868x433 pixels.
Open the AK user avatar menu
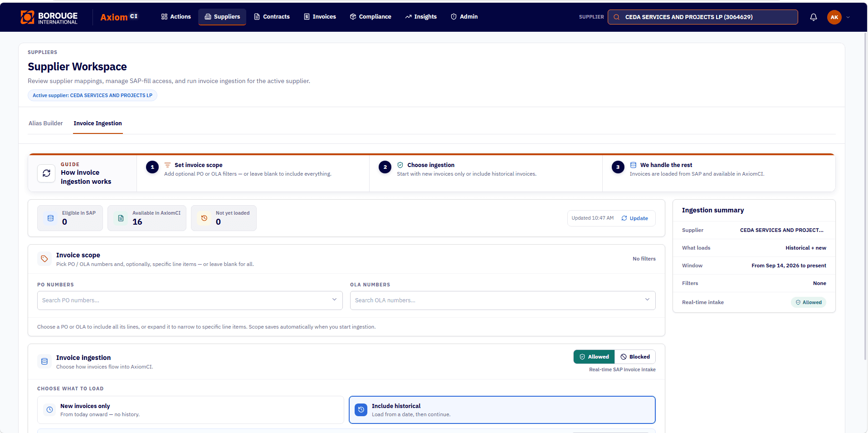834,17
